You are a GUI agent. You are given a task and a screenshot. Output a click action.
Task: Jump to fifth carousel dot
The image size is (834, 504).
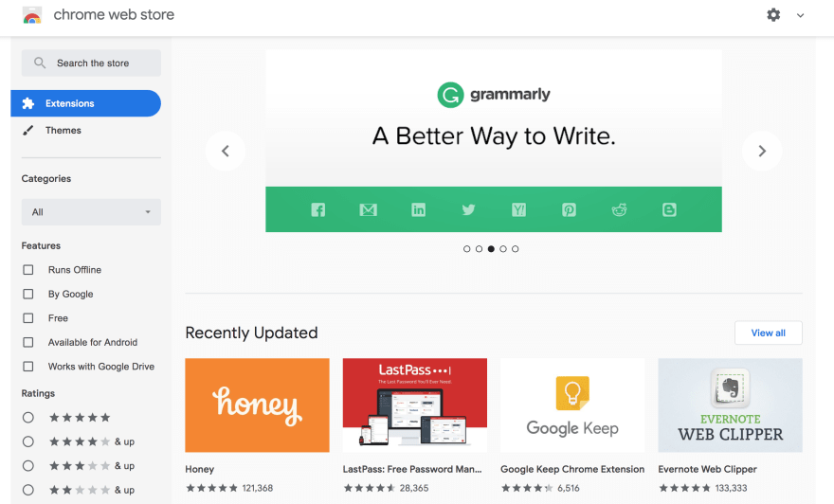[515, 249]
